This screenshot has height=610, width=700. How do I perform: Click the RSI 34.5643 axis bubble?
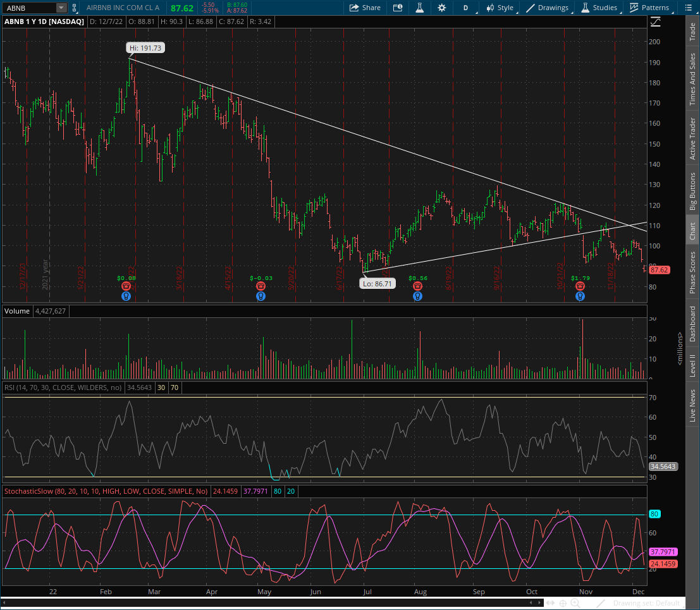(x=663, y=467)
